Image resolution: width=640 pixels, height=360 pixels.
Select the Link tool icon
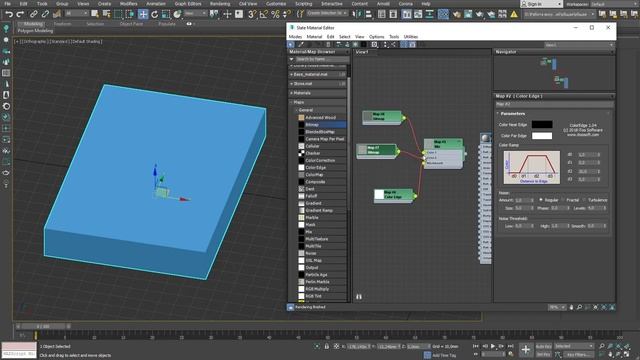pyautogui.click(x=33, y=14)
